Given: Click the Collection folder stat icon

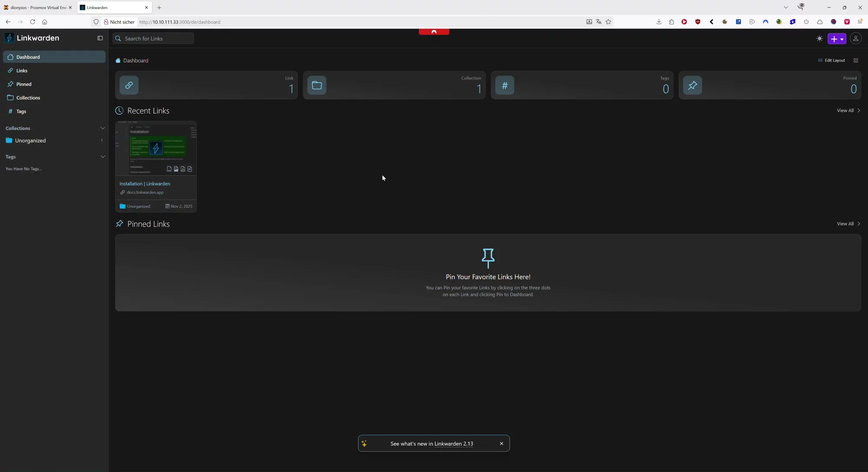Looking at the screenshot, I should 317,85.
